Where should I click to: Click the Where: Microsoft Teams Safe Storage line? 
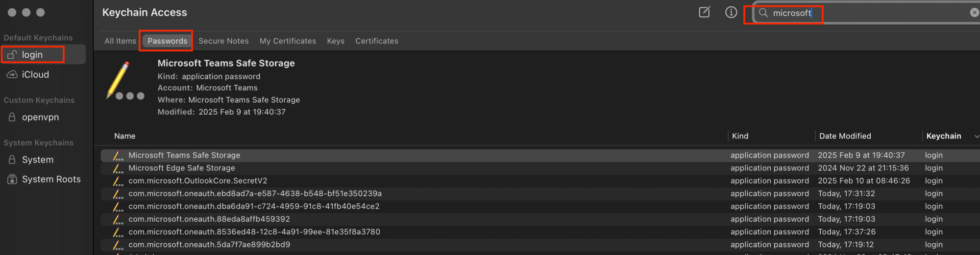point(228,100)
